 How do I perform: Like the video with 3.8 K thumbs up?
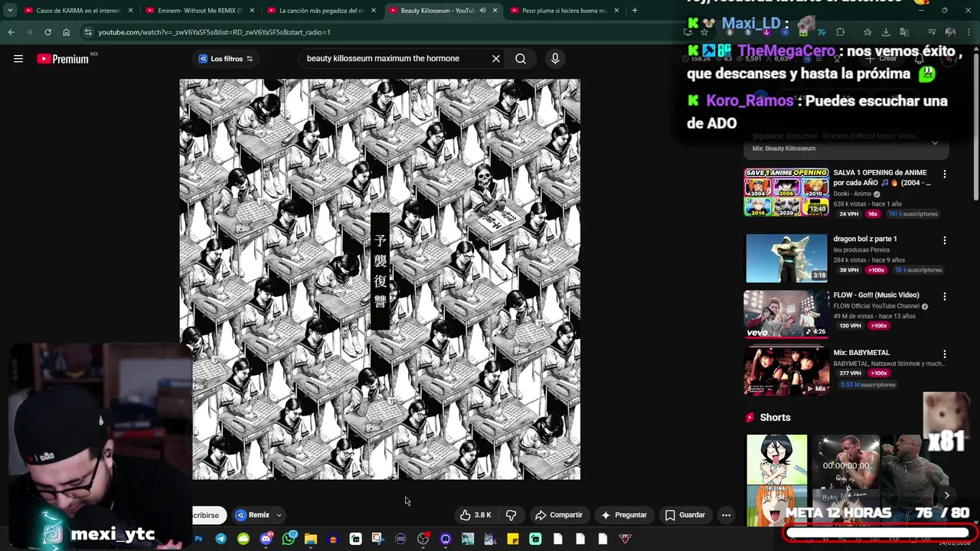click(x=475, y=515)
